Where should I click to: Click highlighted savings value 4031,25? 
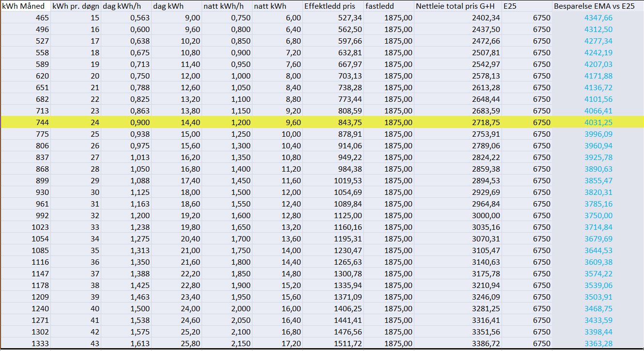tap(598, 122)
